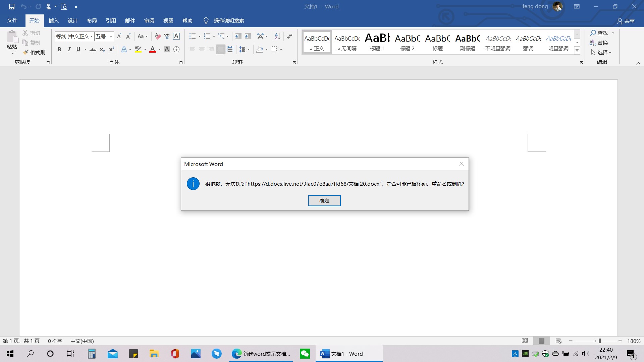
Task: Click the Read Mode view icon in status bar
Action: 525,341
